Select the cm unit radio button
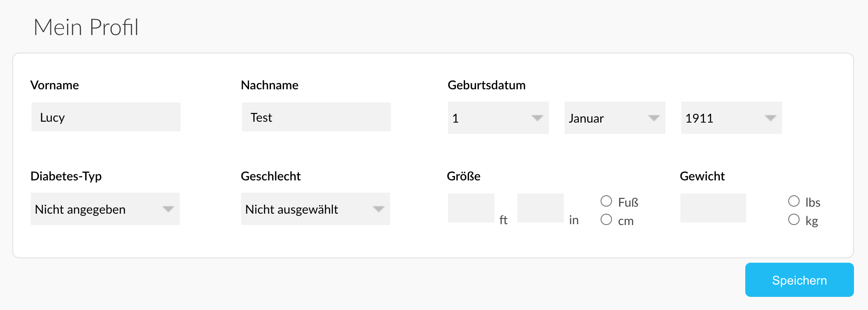The image size is (868, 310). pos(606,220)
